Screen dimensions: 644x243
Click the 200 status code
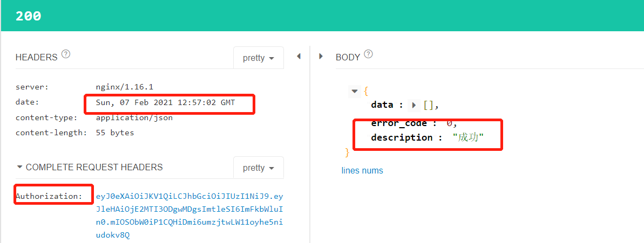(x=28, y=16)
